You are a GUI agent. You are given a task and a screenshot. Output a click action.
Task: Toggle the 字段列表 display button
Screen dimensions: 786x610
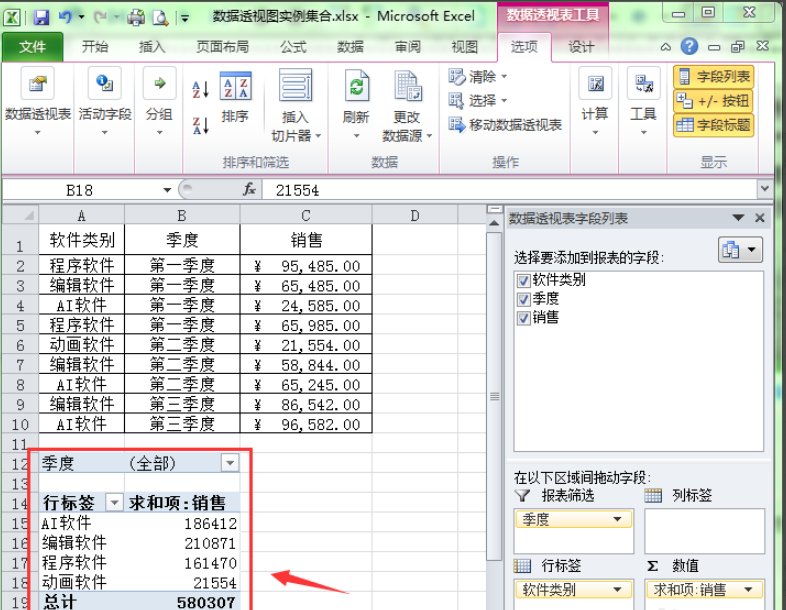[x=713, y=77]
